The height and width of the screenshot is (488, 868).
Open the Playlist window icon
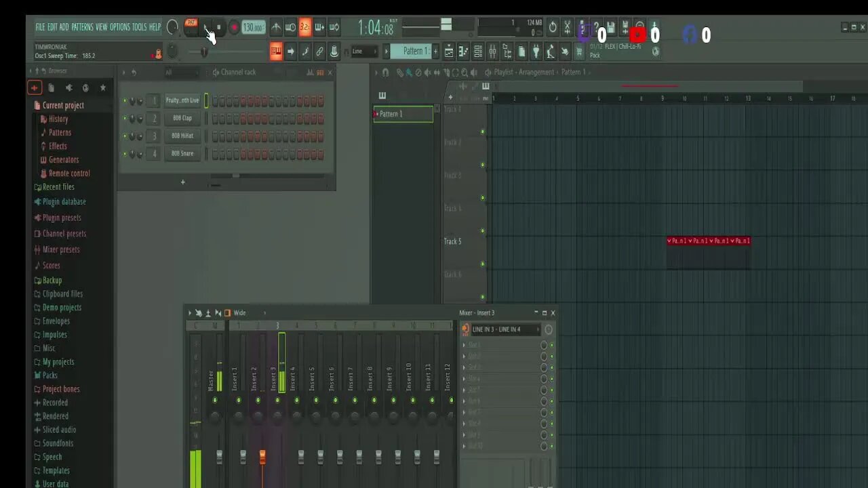449,52
